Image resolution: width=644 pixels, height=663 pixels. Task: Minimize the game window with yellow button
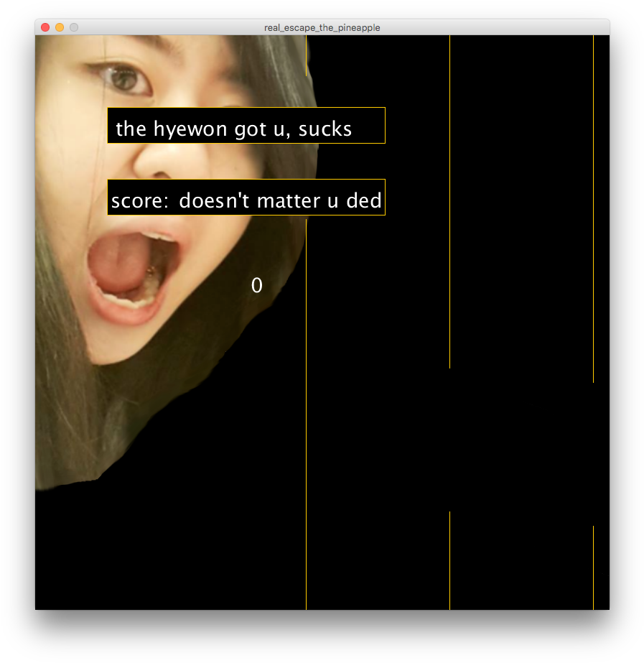pyautogui.click(x=60, y=27)
